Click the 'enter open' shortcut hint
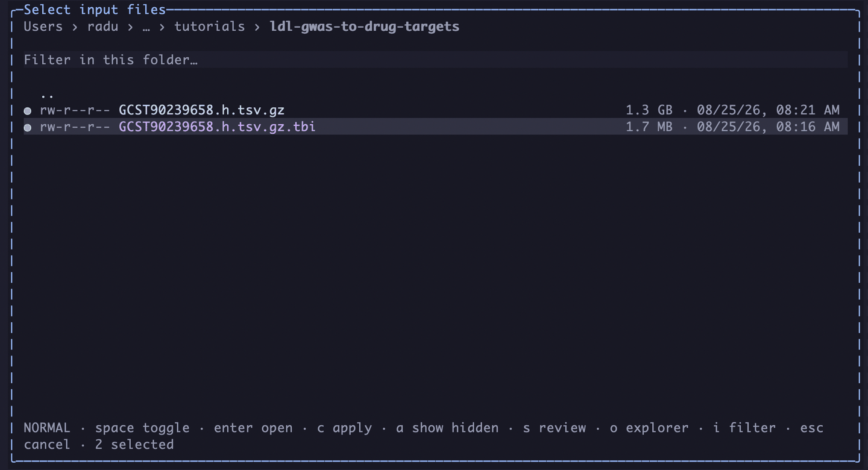 tap(253, 428)
